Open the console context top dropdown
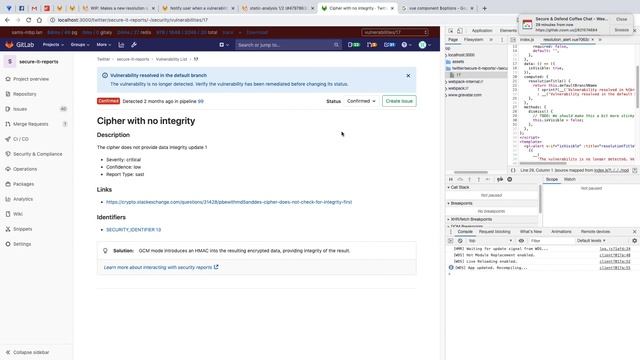This screenshot has height=360, width=640. (x=490, y=241)
